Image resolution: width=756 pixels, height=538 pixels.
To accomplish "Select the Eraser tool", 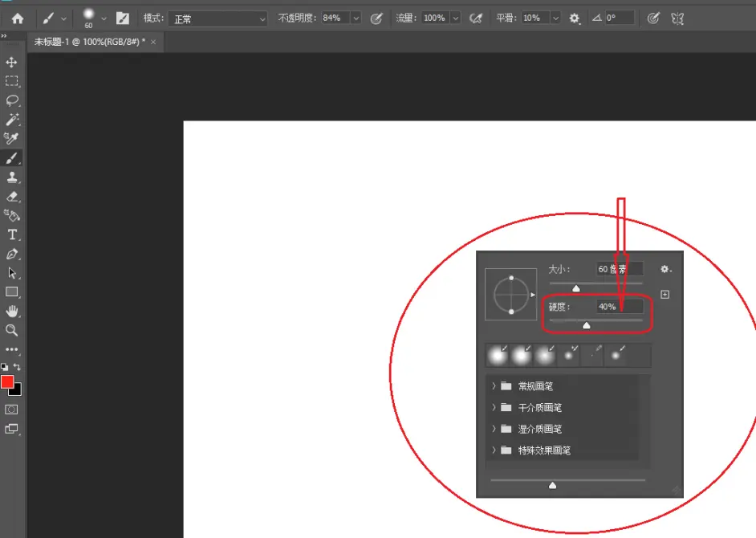I will pos(11,197).
